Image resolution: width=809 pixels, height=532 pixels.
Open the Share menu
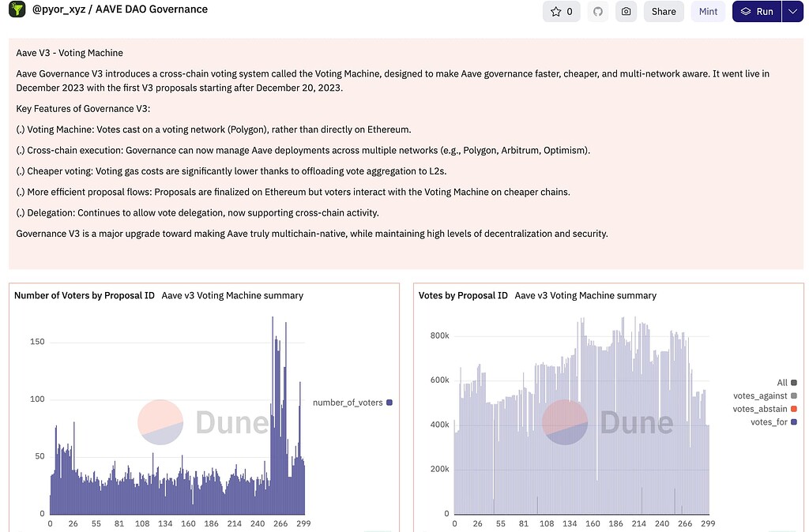pos(663,11)
